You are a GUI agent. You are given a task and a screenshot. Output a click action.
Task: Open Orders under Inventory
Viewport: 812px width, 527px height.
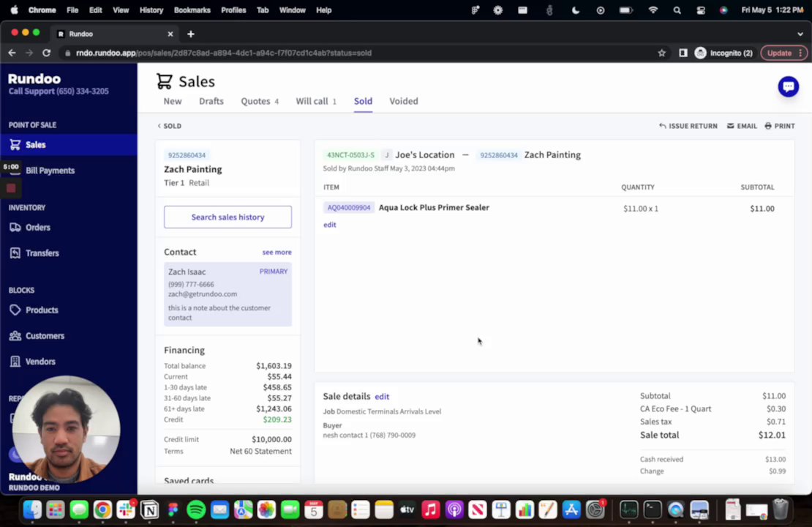(37, 228)
